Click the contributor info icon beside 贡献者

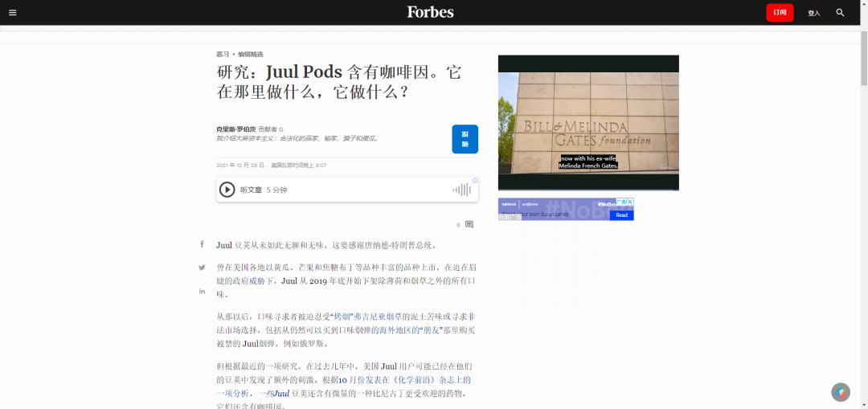click(x=280, y=129)
